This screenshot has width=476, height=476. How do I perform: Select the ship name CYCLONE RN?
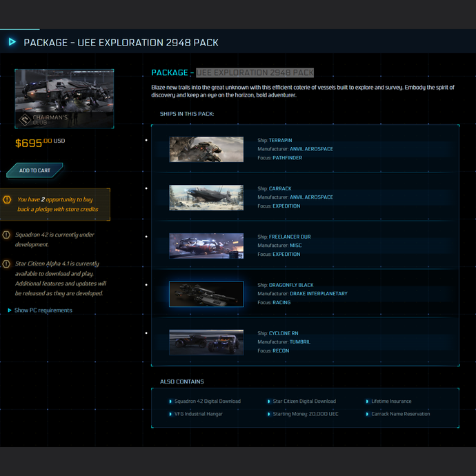pos(284,333)
